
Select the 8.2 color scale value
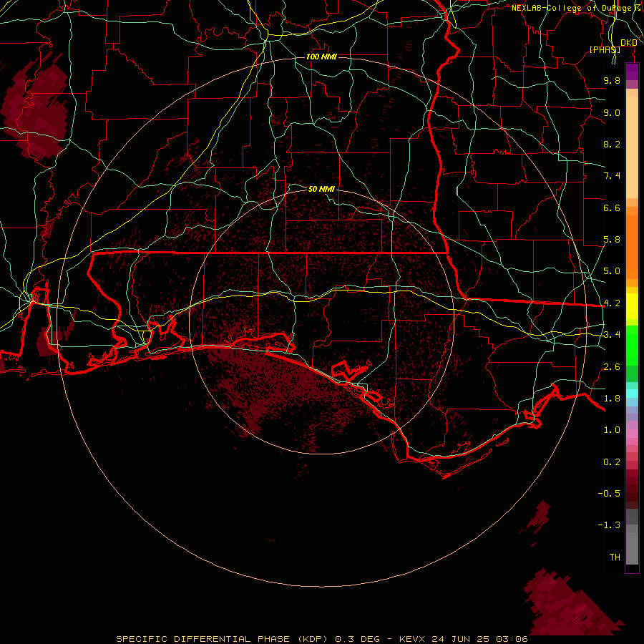(612, 144)
